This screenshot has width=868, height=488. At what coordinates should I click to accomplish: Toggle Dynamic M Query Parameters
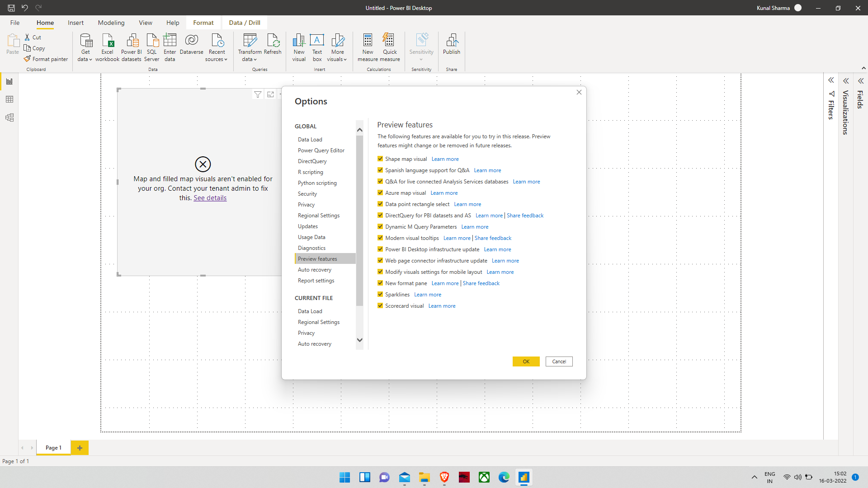pos(380,227)
